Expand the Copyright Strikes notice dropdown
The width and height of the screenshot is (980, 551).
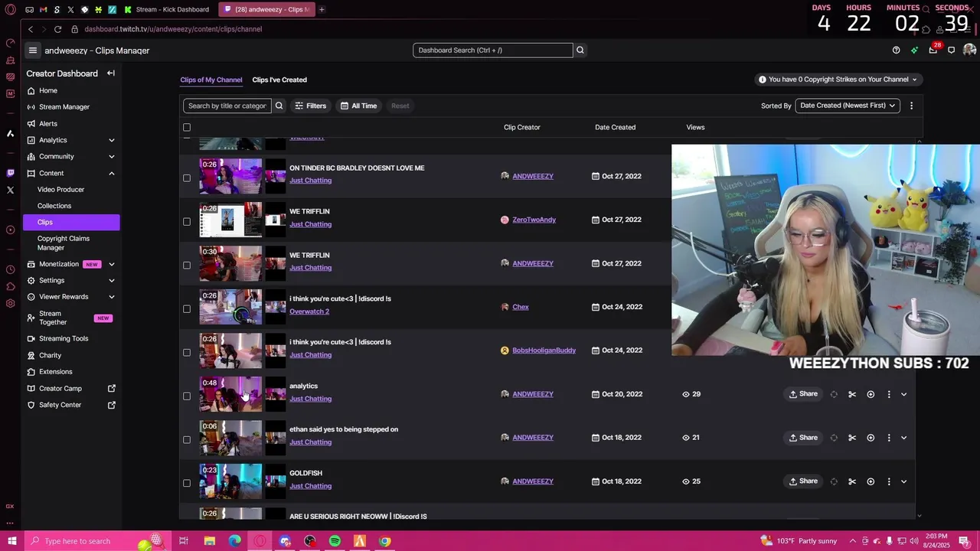(x=838, y=80)
